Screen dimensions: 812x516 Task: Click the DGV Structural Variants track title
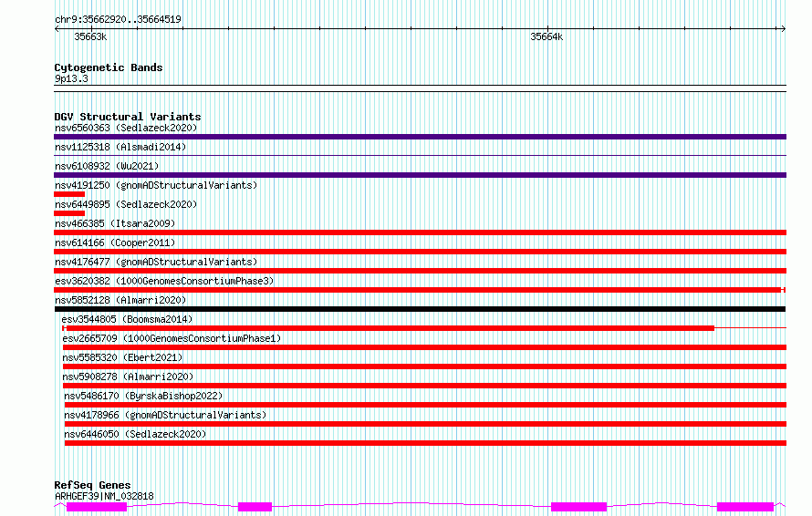tap(128, 117)
